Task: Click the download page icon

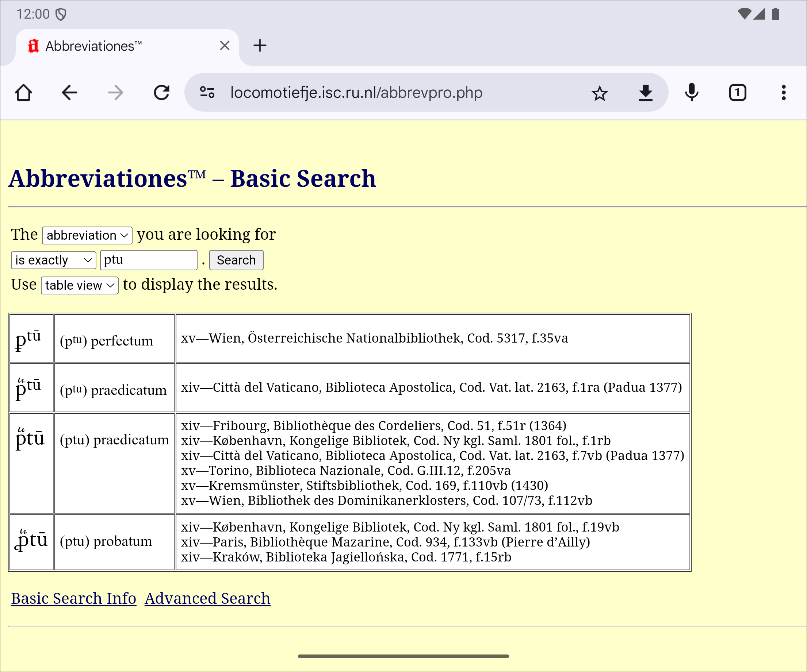Action: coord(646,93)
